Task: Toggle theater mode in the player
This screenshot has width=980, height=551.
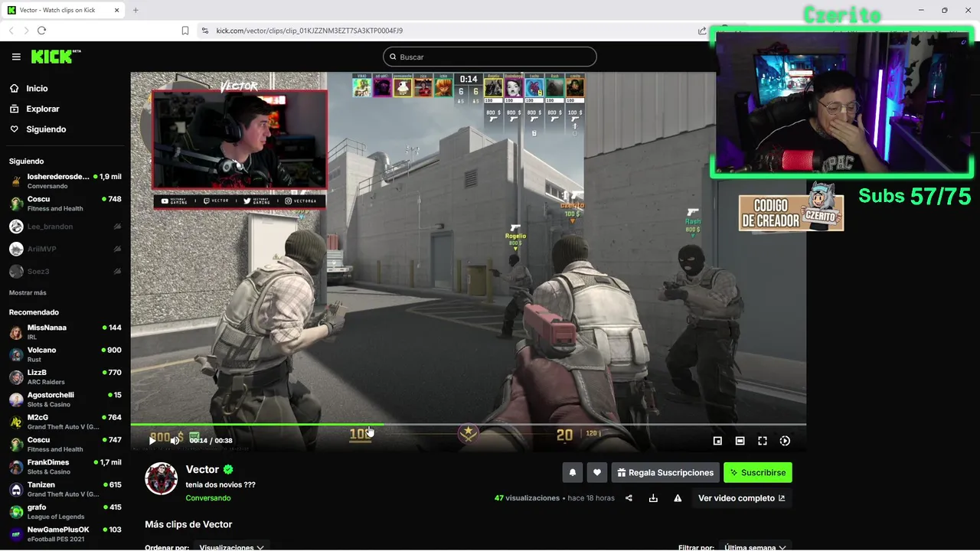Action: pyautogui.click(x=740, y=441)
